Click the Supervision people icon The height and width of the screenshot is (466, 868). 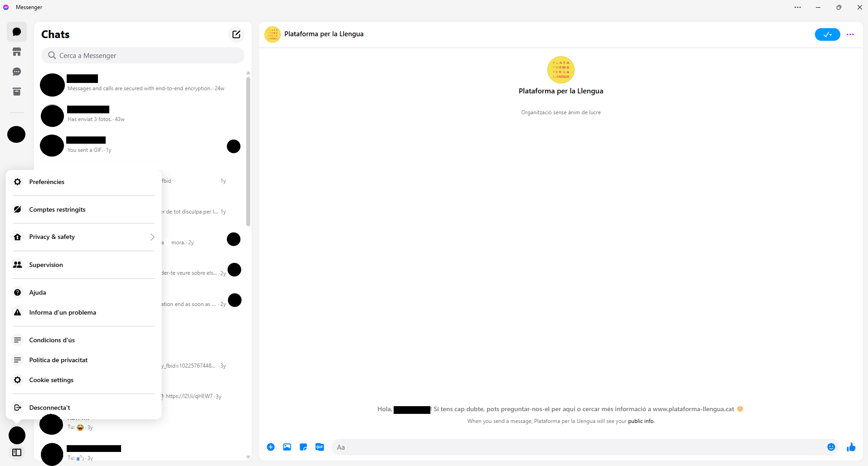18,265
